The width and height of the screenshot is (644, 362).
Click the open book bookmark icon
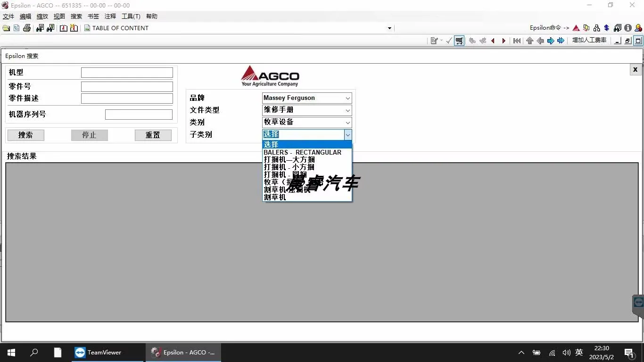coord(64,28)
